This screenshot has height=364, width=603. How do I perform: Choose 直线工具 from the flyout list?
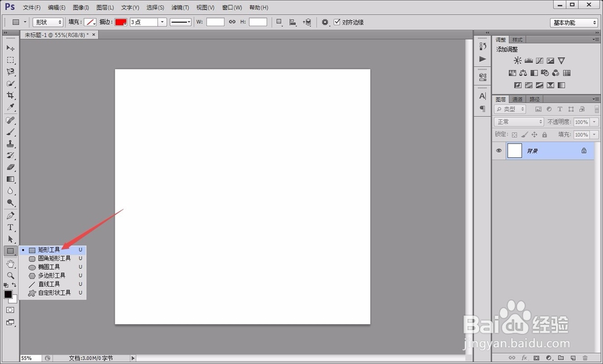[47, 284]
